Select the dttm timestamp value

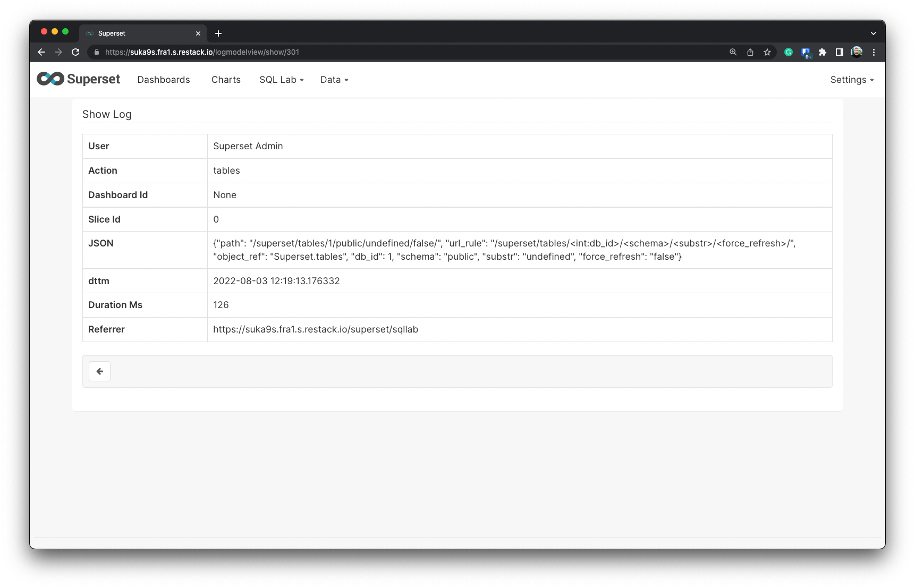276,281
